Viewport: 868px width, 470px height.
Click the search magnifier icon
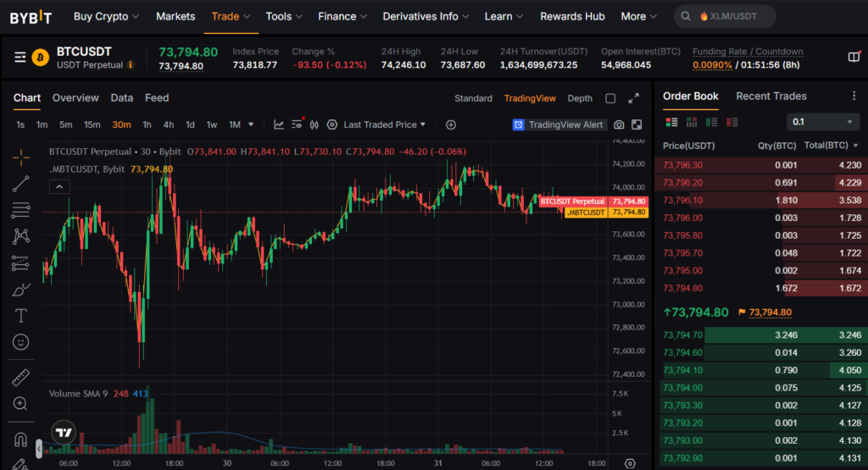(x=685, y=17)
